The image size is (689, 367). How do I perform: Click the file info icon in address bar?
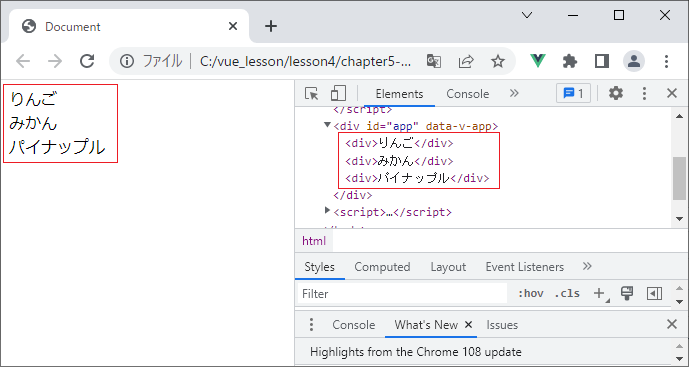tap(127, 61)
